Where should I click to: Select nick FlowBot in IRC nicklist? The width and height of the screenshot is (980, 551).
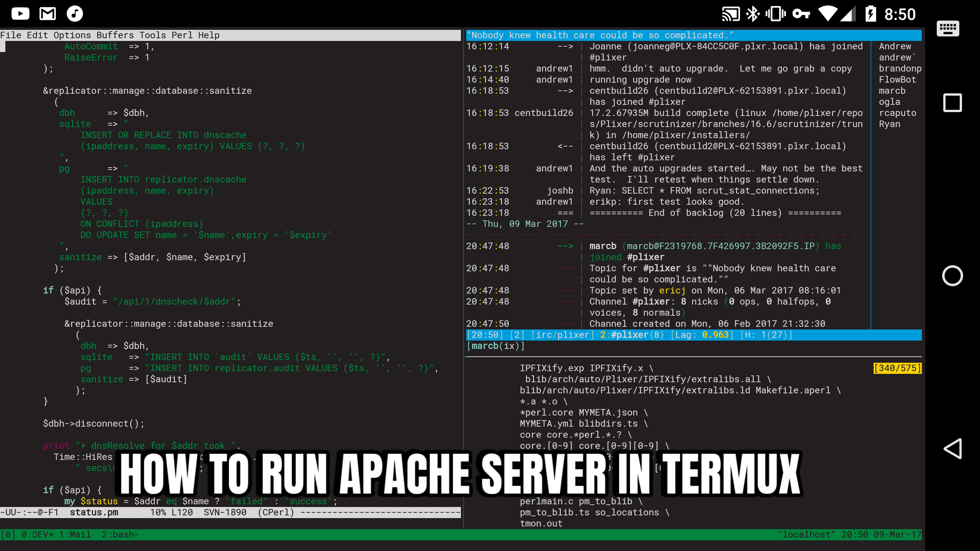(x=898, y=80)
